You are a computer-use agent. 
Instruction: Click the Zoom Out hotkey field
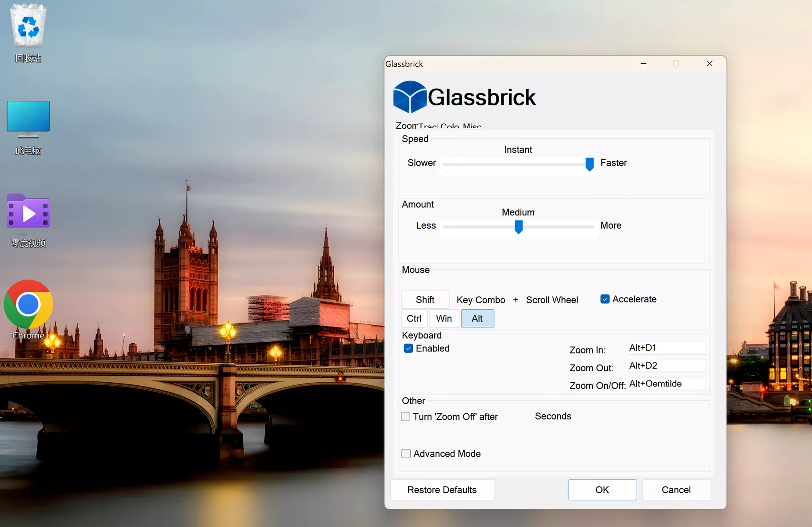(x=667, y=366)
